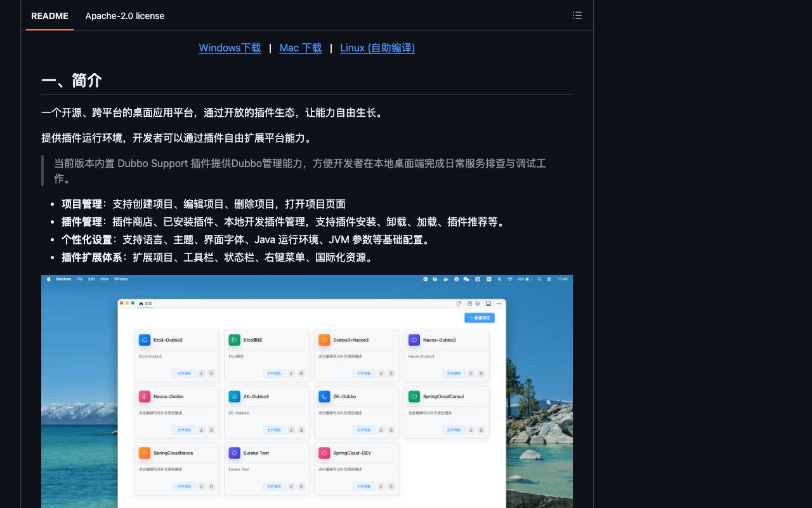This screenshot has width=812, height=508.
Task: Open the Electron menu in the embedded screenshot
Action: tap(63, 279)
